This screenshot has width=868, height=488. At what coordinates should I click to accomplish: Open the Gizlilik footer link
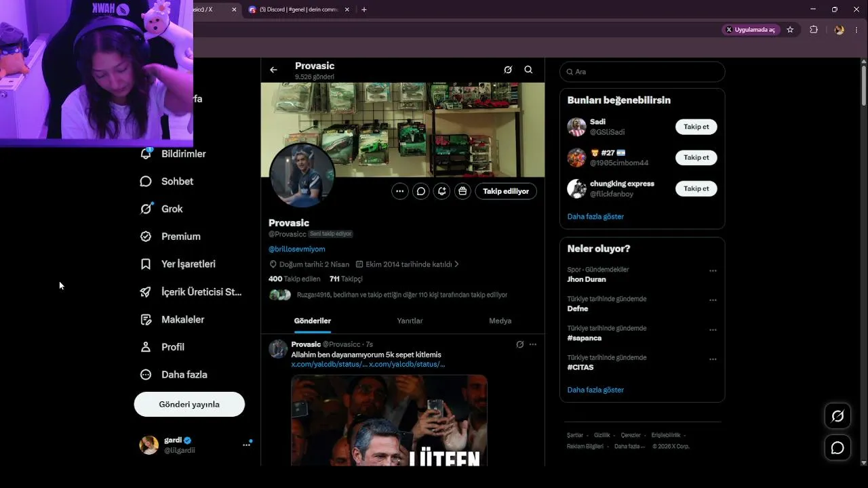(x=602, y=435)
